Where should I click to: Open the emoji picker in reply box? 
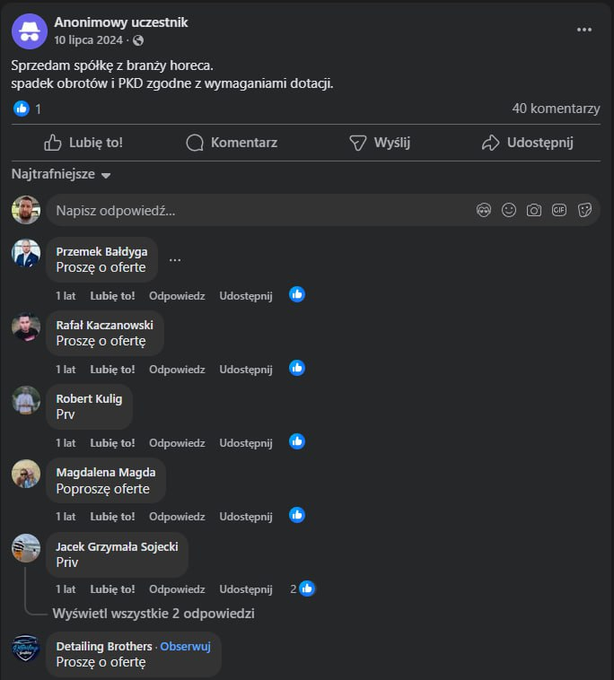[509, 210]
